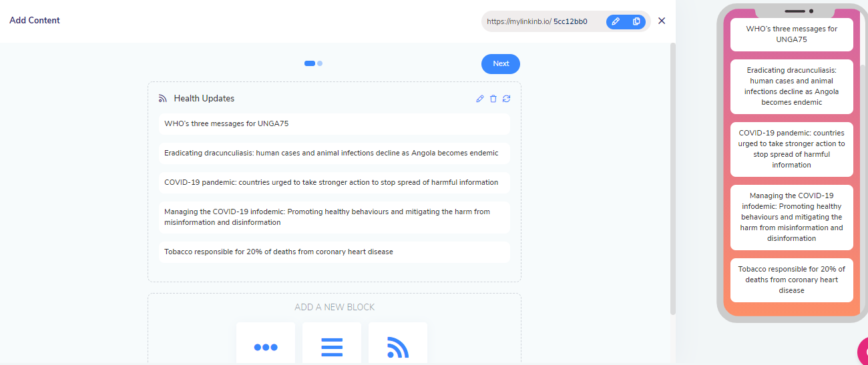Open the Managing the COVID-19 infodemic item
The image size is (868, 365).
point(334,217)
